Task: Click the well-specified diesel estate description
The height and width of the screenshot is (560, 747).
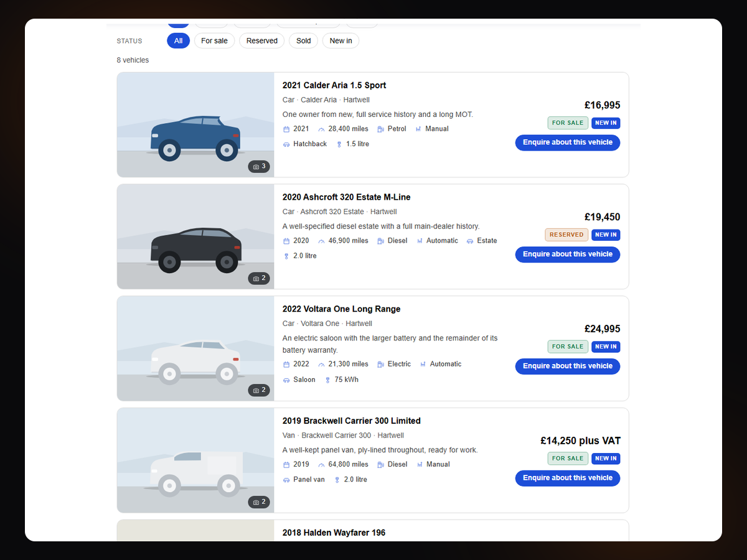Action: tap(381, 226)
